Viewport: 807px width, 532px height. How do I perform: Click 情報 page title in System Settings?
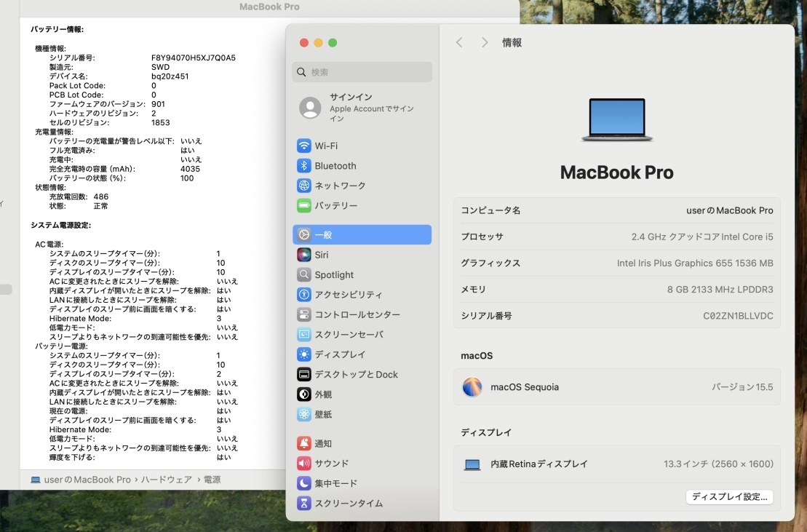pyautogui.click(x=512, y=43)
